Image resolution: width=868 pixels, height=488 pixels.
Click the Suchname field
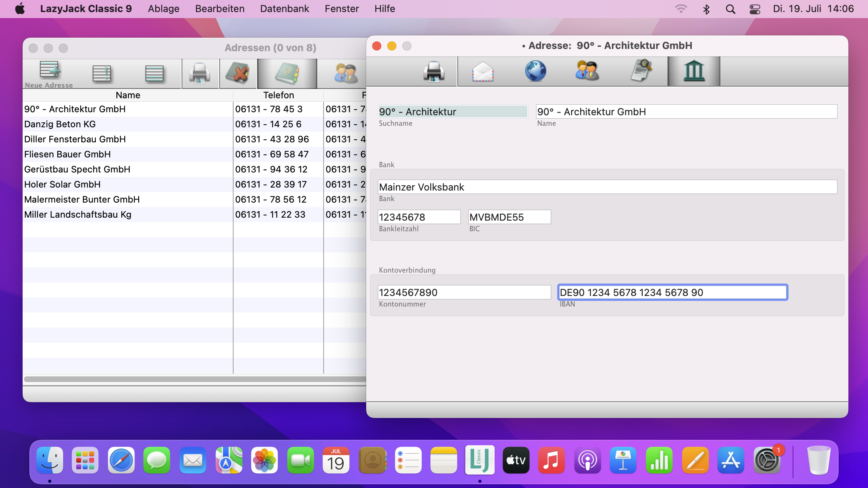tap(453, 111)
